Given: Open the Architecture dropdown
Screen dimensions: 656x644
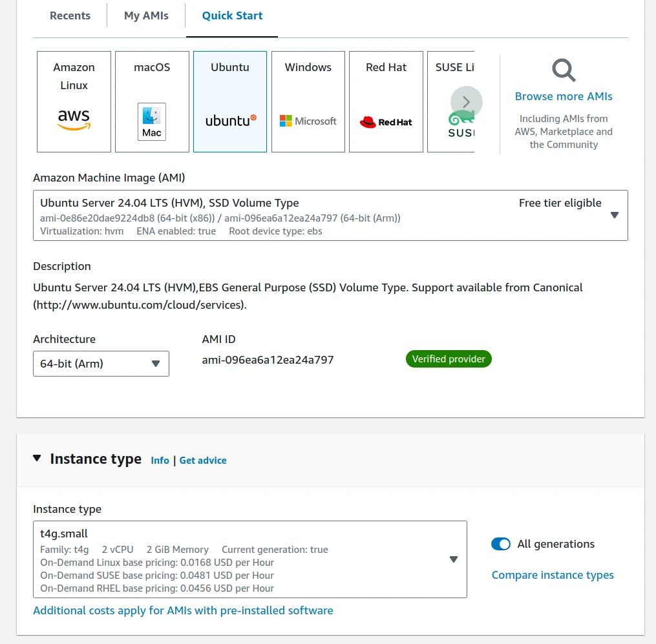Looking at the screenshot, I should [101, 364].
